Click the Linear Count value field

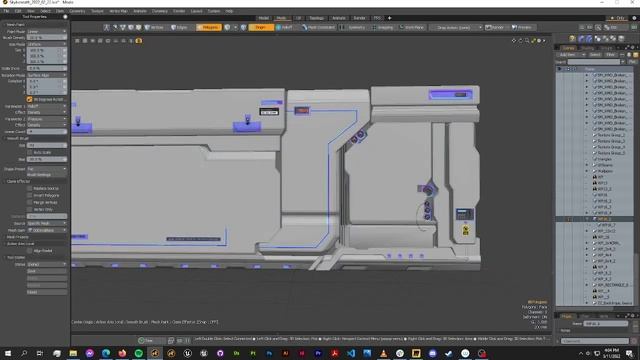[47, 131]
